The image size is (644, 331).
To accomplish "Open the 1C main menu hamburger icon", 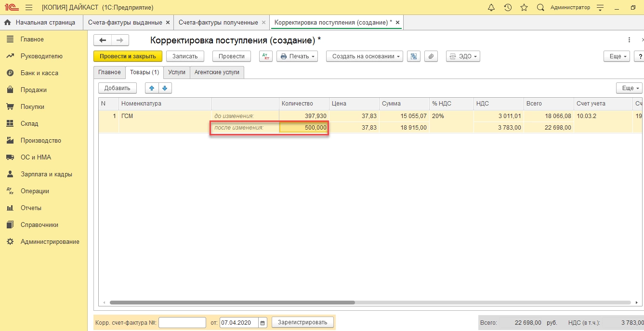I will pyautogui.click(x=28, y=8).
